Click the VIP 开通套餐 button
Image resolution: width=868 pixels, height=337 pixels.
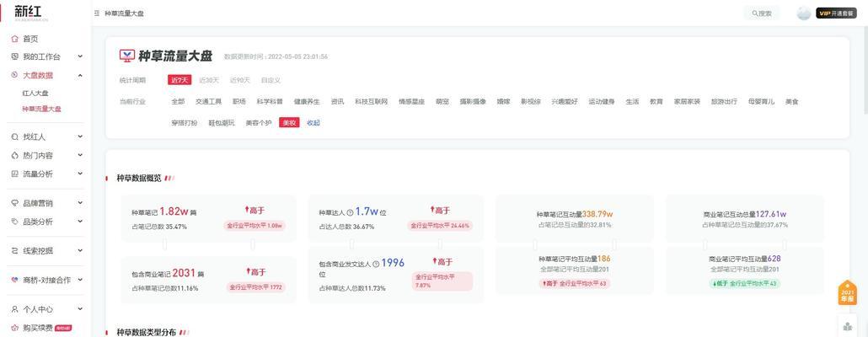pyautogui.click(x=837, y=13)
